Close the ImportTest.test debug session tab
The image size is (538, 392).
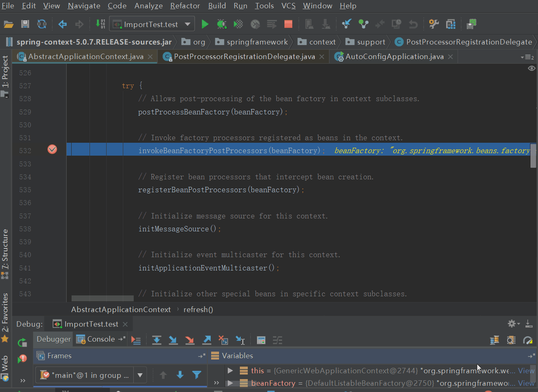(125, 324)
